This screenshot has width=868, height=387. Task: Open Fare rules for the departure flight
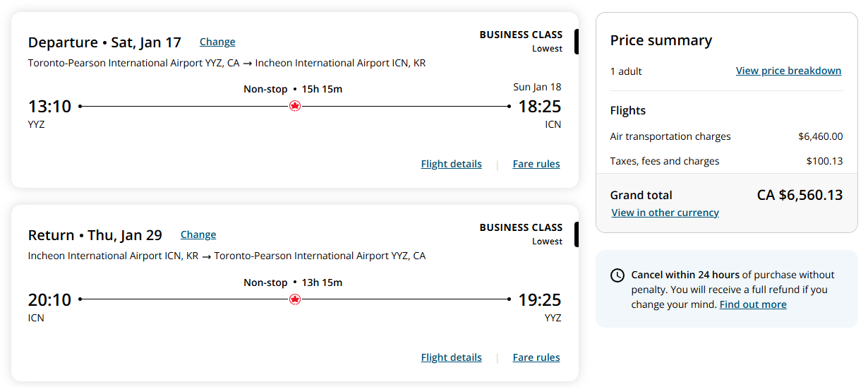pyautogui.click(x=536, y=164)
